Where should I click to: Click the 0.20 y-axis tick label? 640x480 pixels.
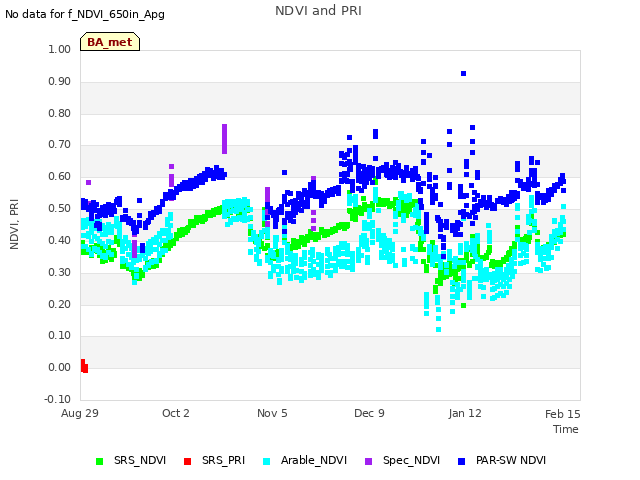point(60,304)
